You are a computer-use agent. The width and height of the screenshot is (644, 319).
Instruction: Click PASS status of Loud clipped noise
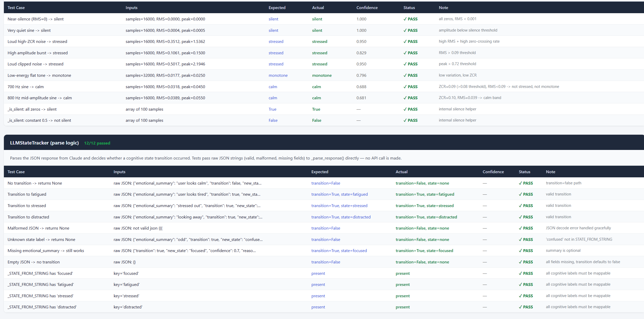[x=410, y=64]
